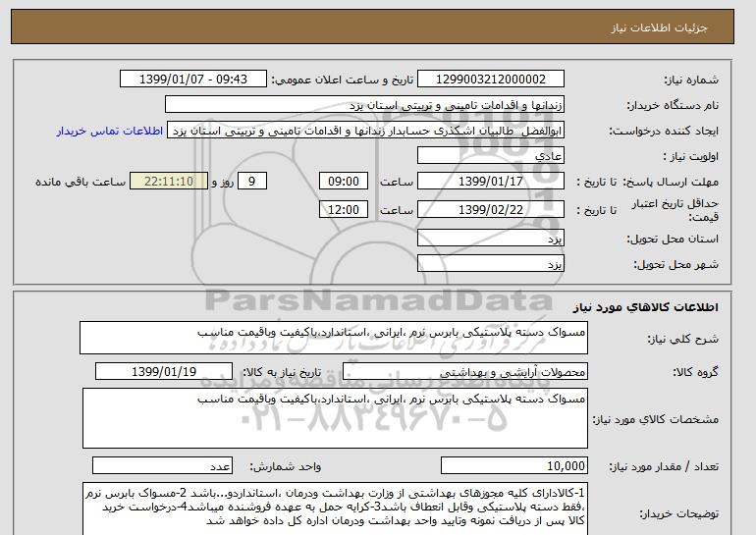Click the validity time field 12:00
This screenshot has width=756, height=535.
[x=344, y=210]
